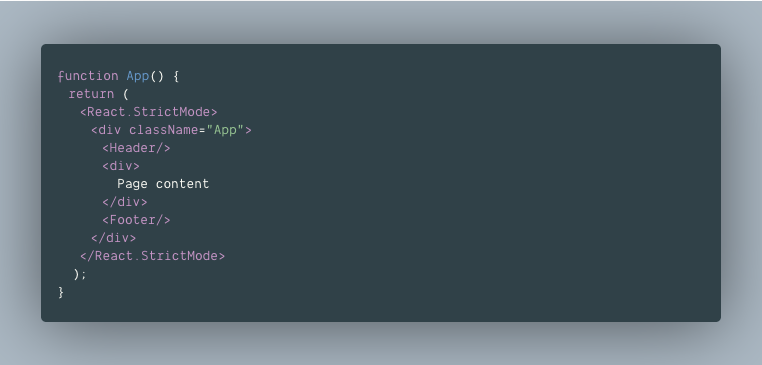
Task: Click the opening 'div' before className
Action: click(x=110, y=130)
